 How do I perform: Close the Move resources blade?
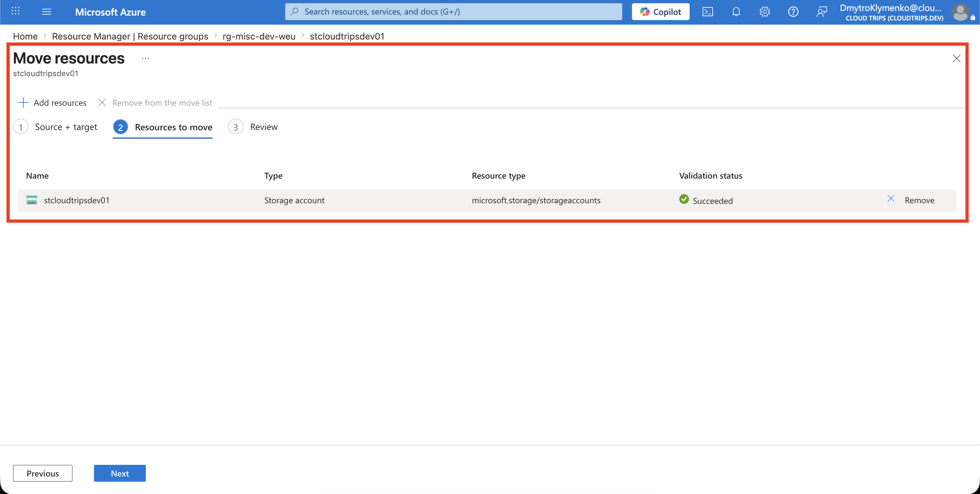(x=956, y=58)
